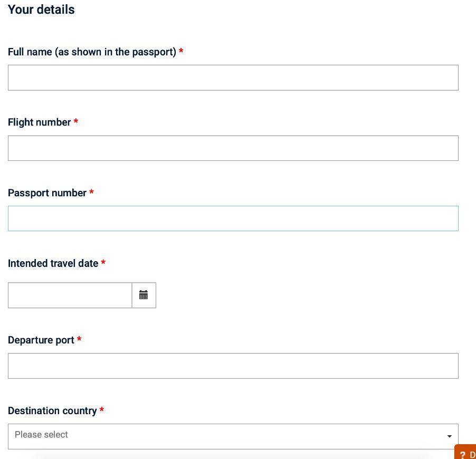The image size is (476, 459).
Task: Click the 'Passport number' label text
Action: 47,193
